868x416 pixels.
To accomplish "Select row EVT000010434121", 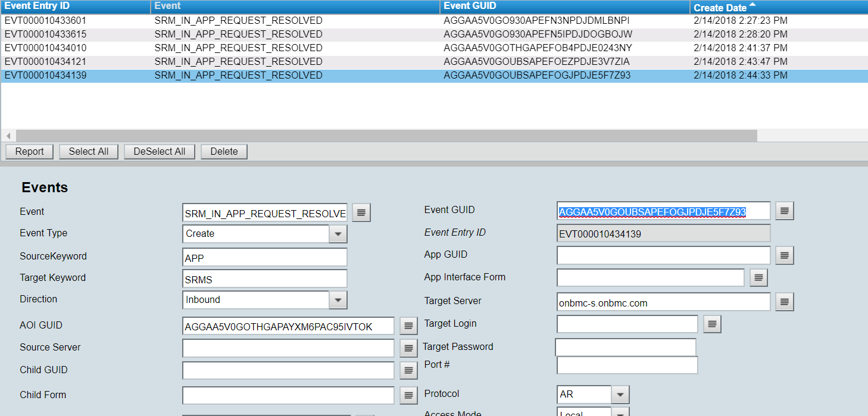I will pos(434,61).
